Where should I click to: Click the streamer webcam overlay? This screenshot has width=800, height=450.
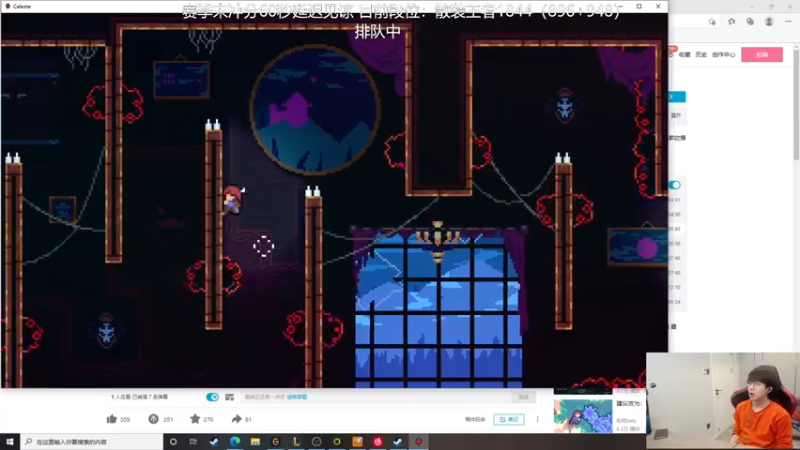(x=723, y=401)
